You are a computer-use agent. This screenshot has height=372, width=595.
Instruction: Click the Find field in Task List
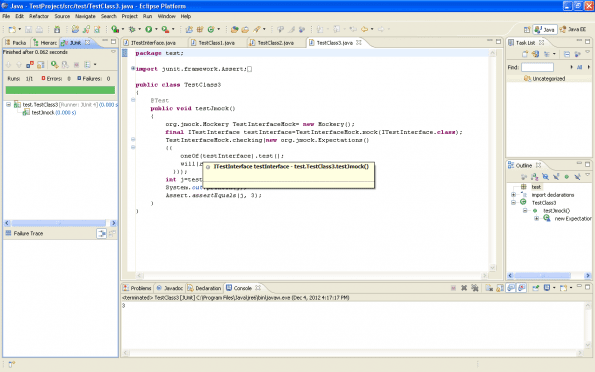pos(537,67)
